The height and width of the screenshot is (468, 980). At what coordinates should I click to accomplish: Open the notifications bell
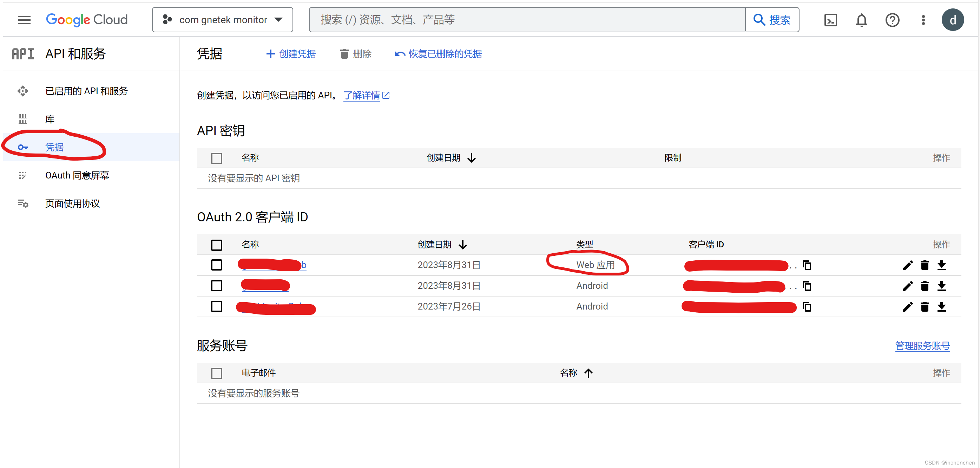(x=861, y=20)
